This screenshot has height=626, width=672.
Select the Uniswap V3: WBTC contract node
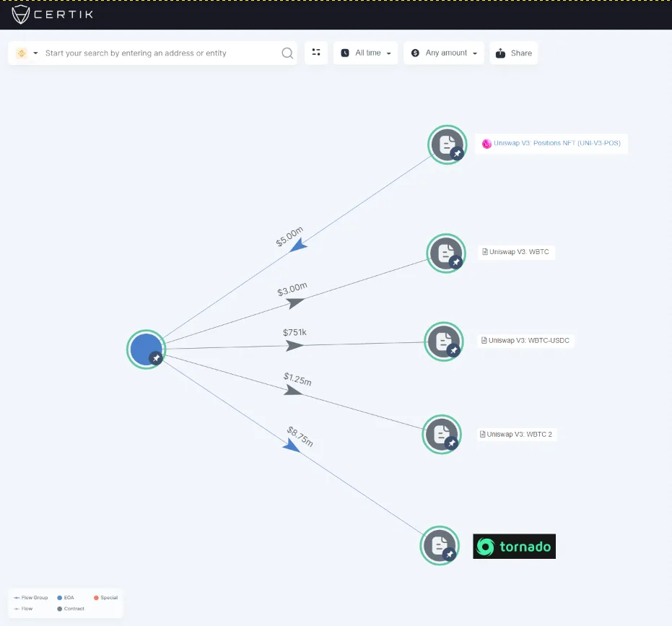click(x=446, y=253)
